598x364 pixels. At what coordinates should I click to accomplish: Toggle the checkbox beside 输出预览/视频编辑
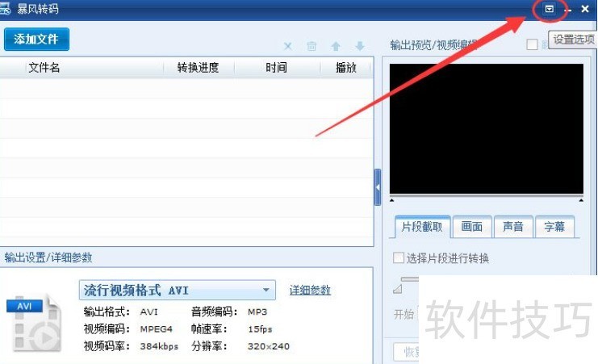(x=532, y=44)
